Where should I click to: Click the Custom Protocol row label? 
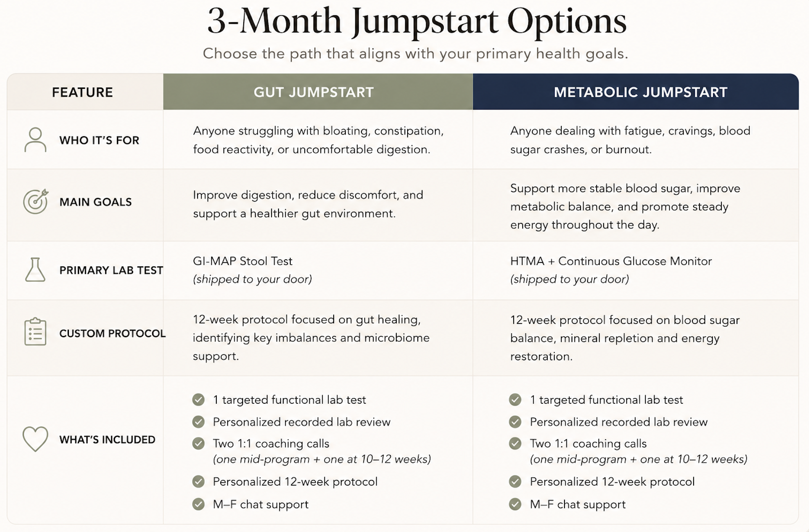[112, 333]
